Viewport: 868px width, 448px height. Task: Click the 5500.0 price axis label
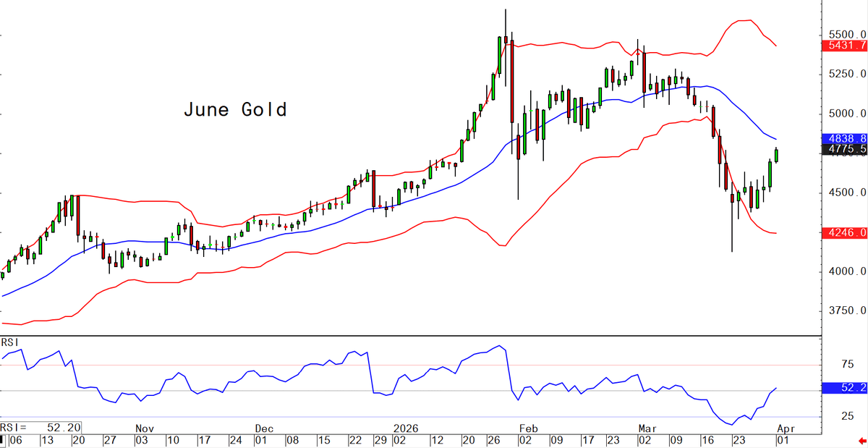point(848,35)
